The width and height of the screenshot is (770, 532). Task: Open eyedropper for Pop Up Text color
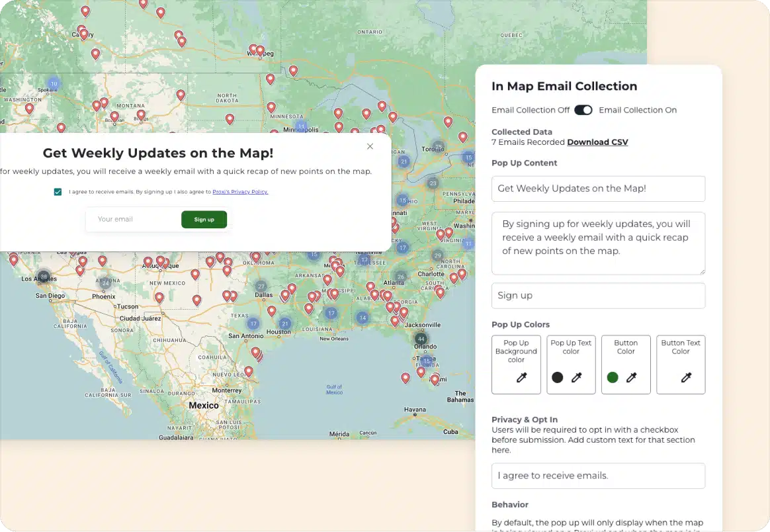577,377
